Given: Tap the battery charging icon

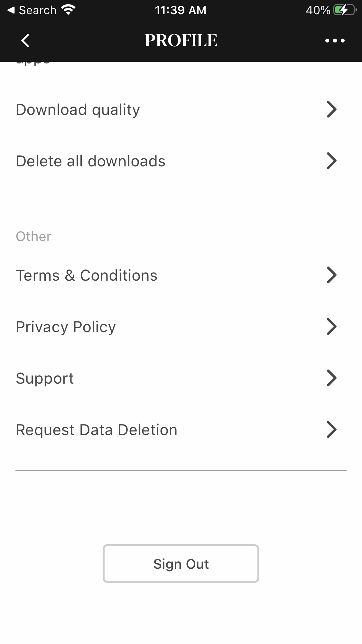Looking at the screenshot, I should [345, 10].
